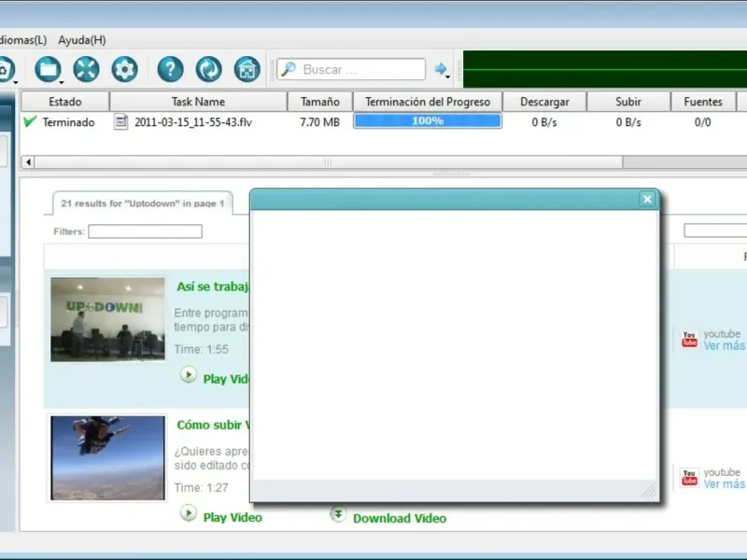Click Ver más for the second result
Screen dimensions: 747x560
(x=725, y=483)
